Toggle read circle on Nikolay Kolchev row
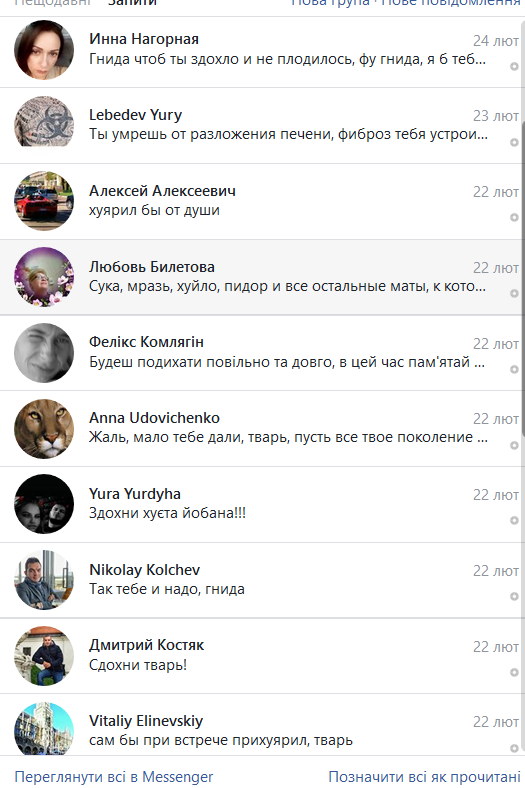The width and height of the screenshot is (525, 788). coord(514,597)
